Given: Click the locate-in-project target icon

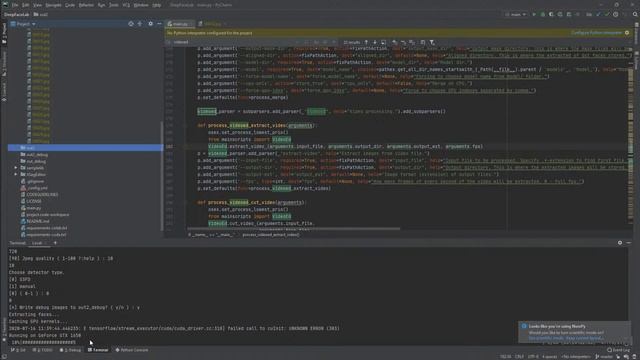Looking at the screenshot, I should 131,24.
